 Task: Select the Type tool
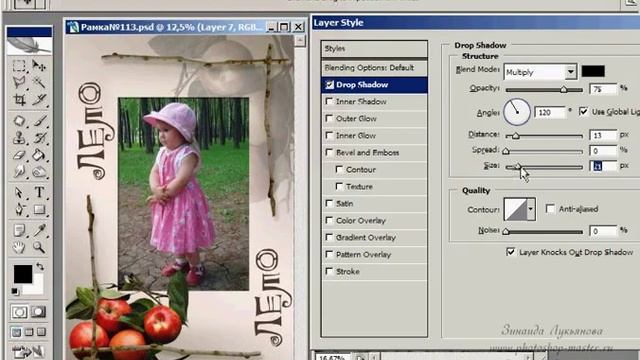(39, 192)
